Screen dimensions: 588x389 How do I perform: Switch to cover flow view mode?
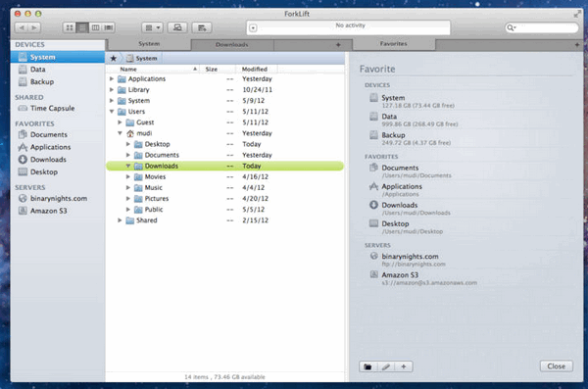tap(109, 27)
